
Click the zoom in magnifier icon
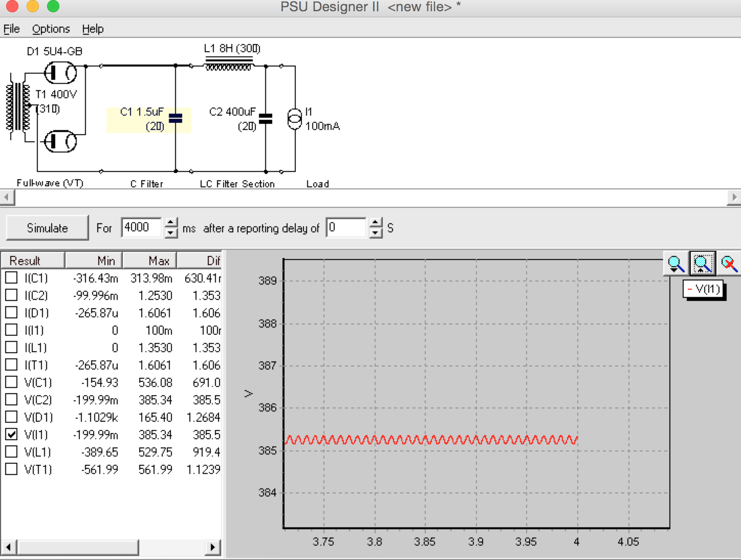click(x=675, y=264)
